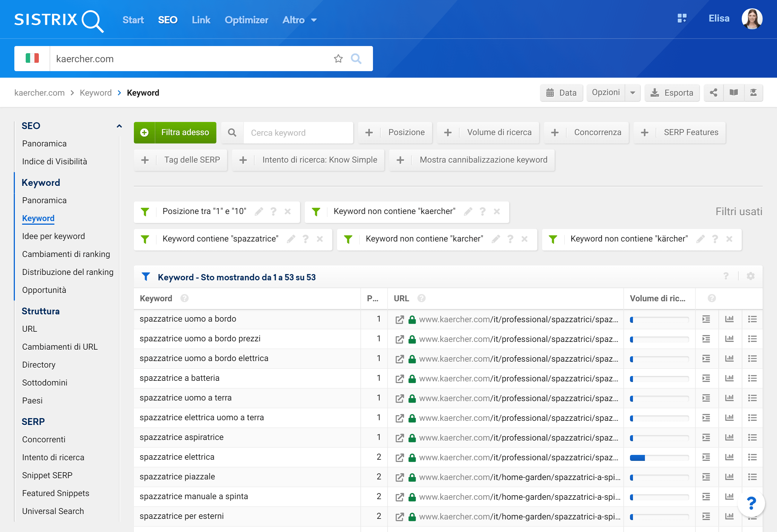Screen dimensions: 777x532
Task: Open the handbook book icon
Action: pyautogui.click(x=734, y=93)
